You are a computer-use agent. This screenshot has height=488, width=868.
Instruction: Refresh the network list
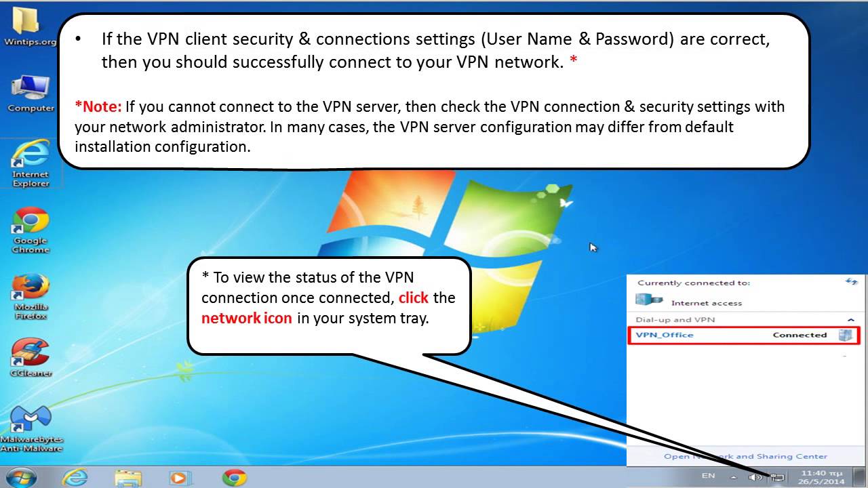[x=852, y=281]
